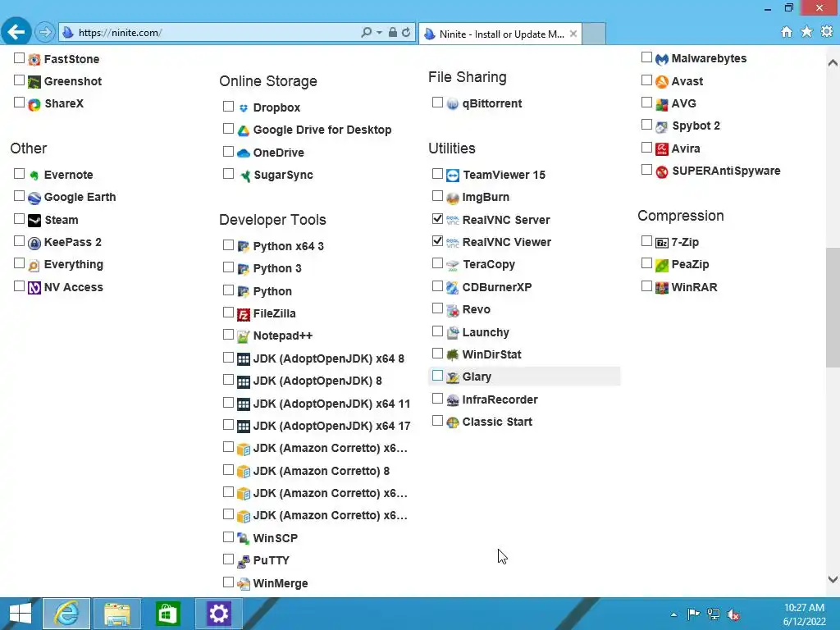Viewport: 840px width, 630px height.
Task: Click the NV Access icon
Action: [x=34, y=288]
